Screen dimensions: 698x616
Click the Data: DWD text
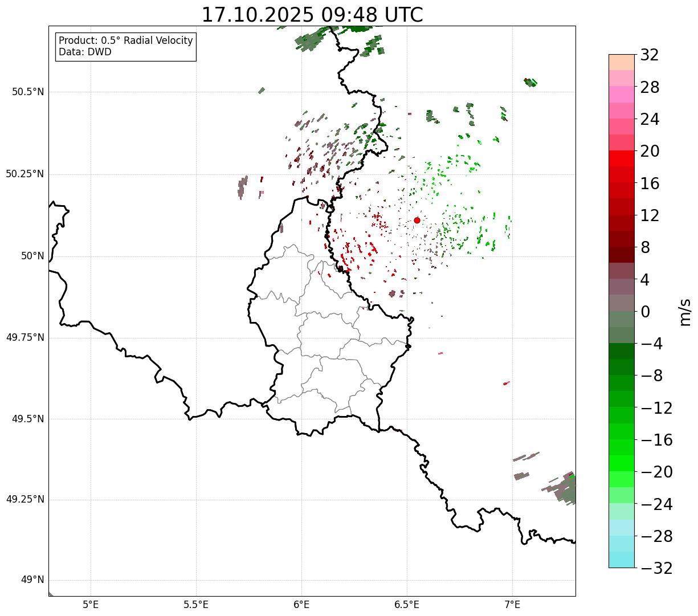(x=85, y=52)
